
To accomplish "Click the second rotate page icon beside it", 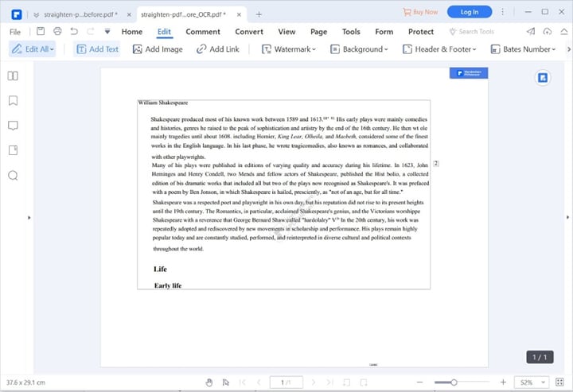I will tap(363, 382).
